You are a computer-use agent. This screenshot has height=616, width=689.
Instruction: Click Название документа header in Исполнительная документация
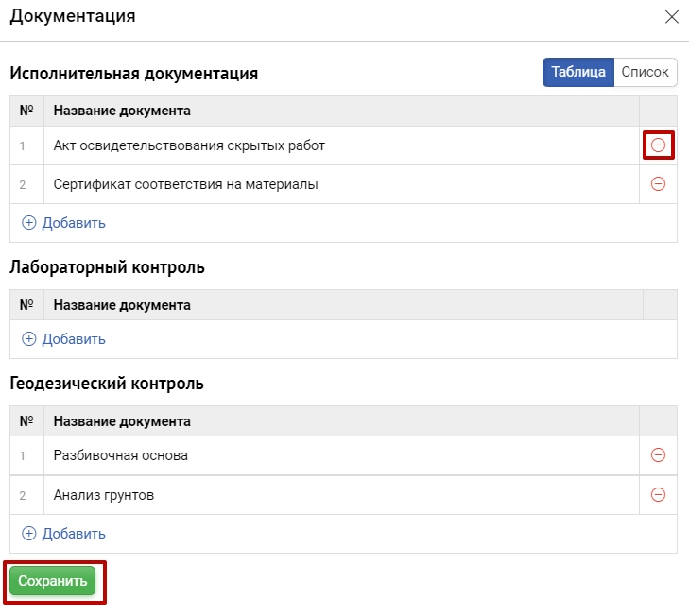122,111
